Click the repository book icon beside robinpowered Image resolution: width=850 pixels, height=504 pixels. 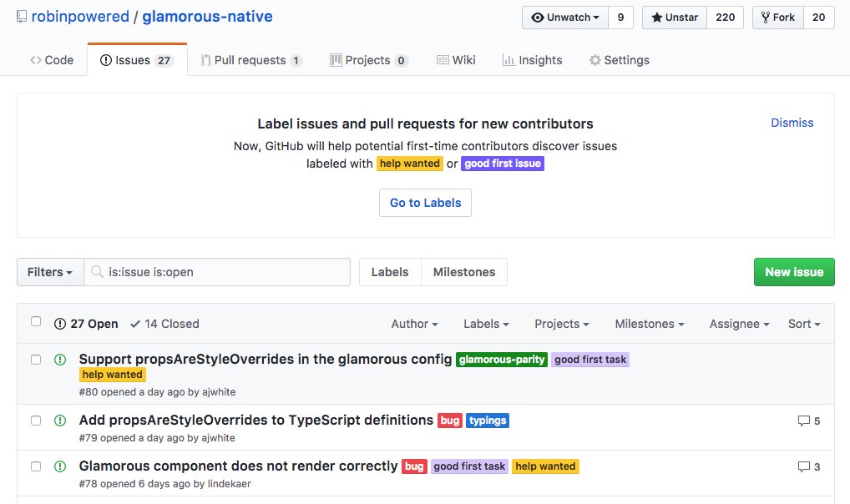21,17
